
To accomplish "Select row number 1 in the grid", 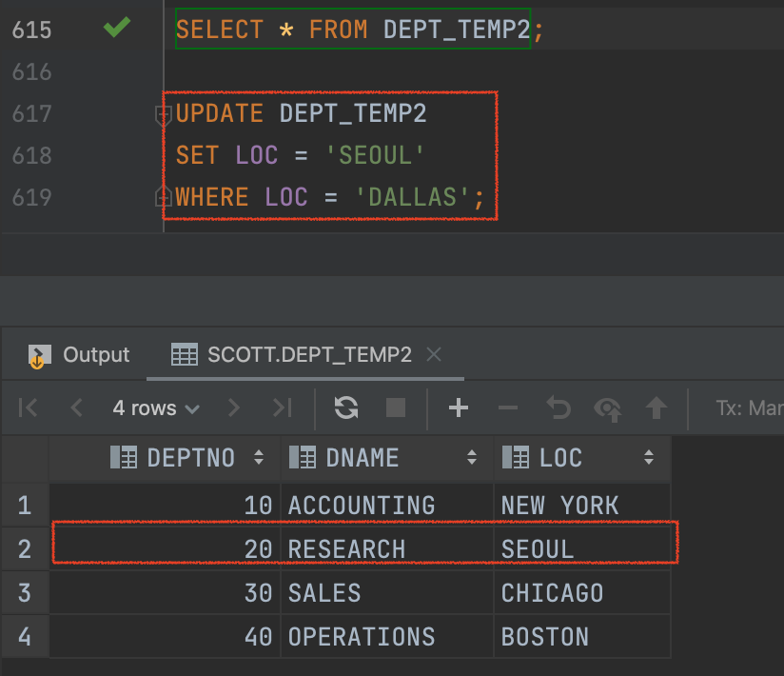I will click(25, 505).
